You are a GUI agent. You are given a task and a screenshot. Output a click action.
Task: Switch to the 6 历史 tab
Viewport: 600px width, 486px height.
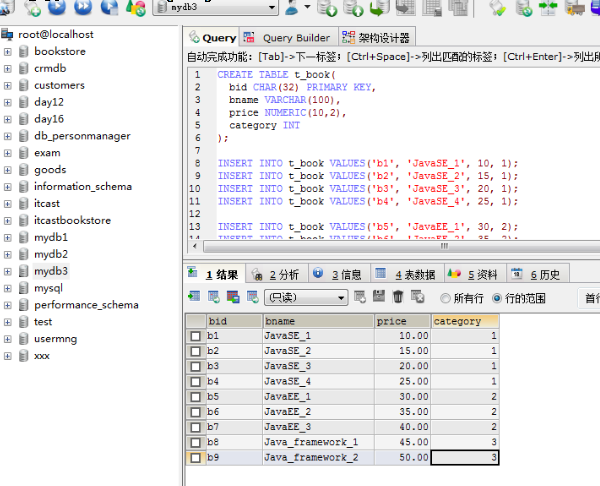click(x=543, y=274)
